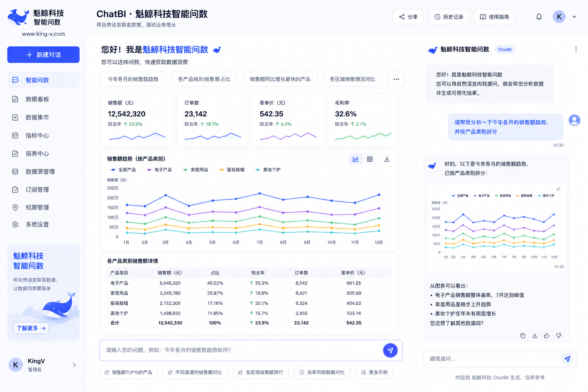Open account dropdown arrow in header

(x=574, y=17)
